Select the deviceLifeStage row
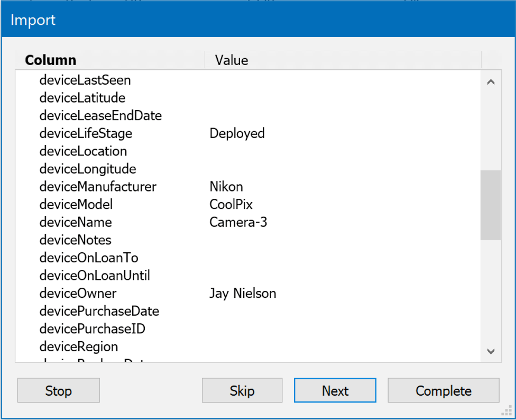516x420 pixels. [86, 133]
